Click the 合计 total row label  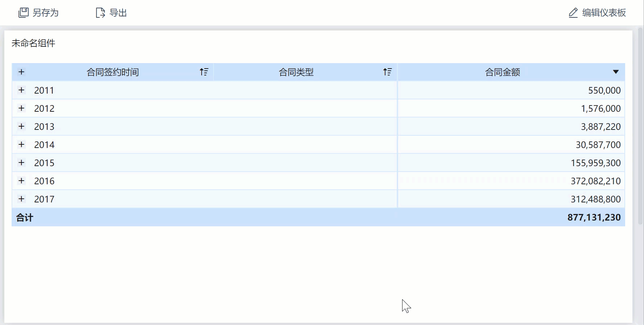tap(25, 217)
